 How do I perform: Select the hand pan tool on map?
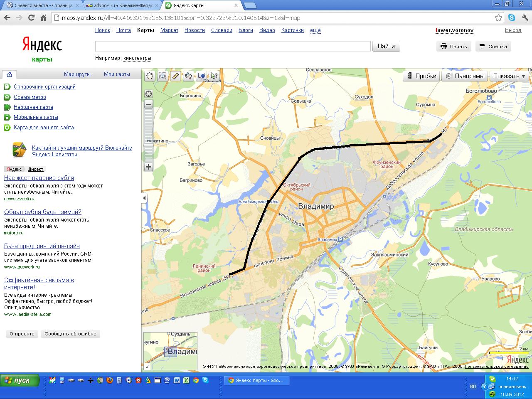tap(150, 76)
